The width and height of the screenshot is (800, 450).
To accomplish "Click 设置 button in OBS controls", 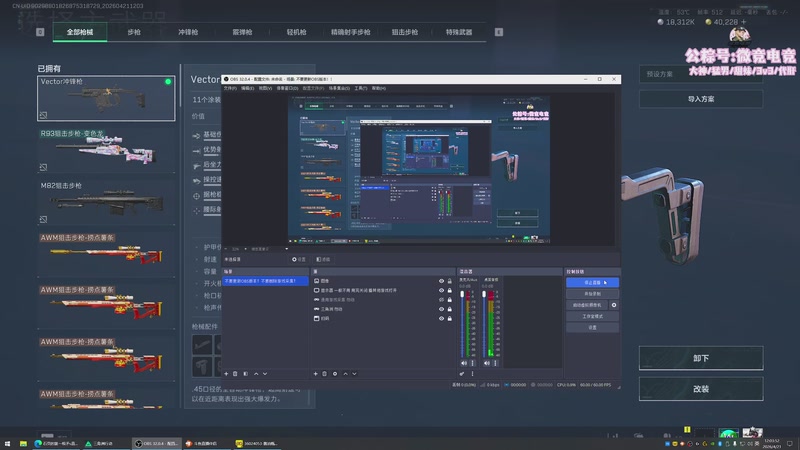I will [x=592, y=328].
